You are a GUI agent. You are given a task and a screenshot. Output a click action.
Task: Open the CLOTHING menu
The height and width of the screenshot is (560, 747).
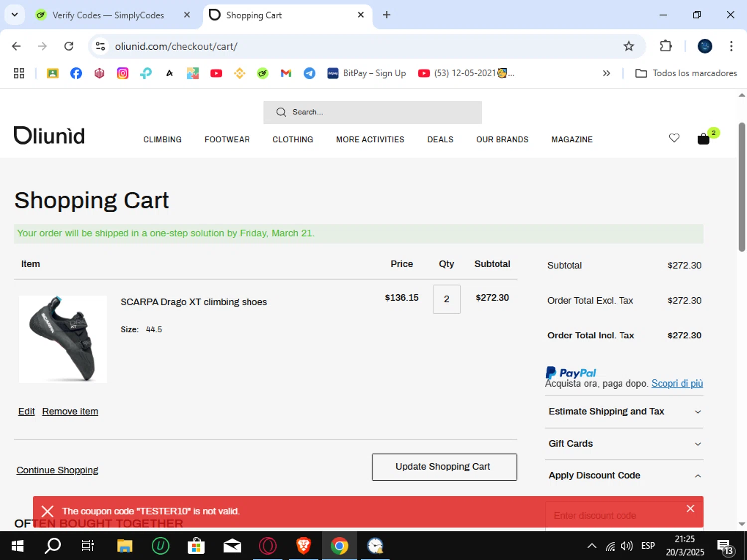point(293,140)
